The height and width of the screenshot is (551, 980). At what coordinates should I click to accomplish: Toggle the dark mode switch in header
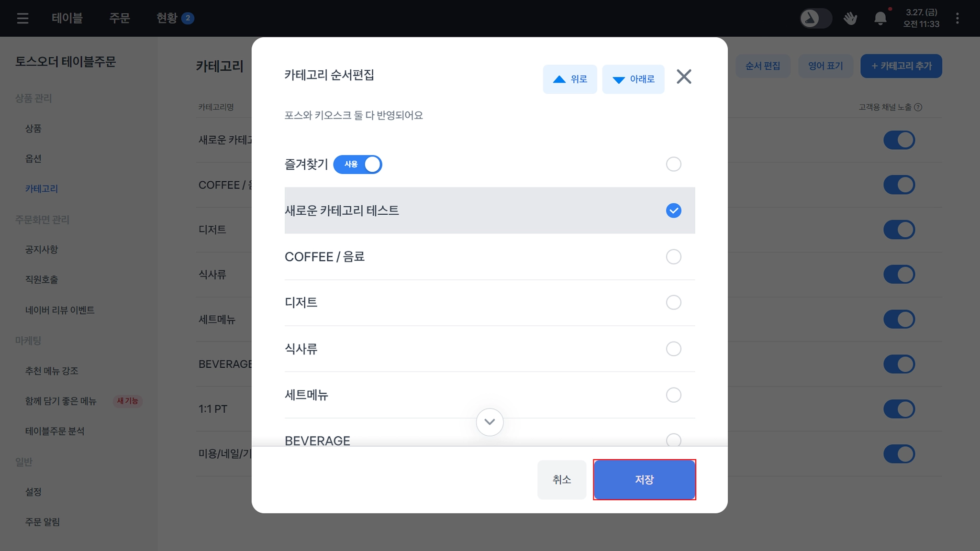[x=816, y=18]
